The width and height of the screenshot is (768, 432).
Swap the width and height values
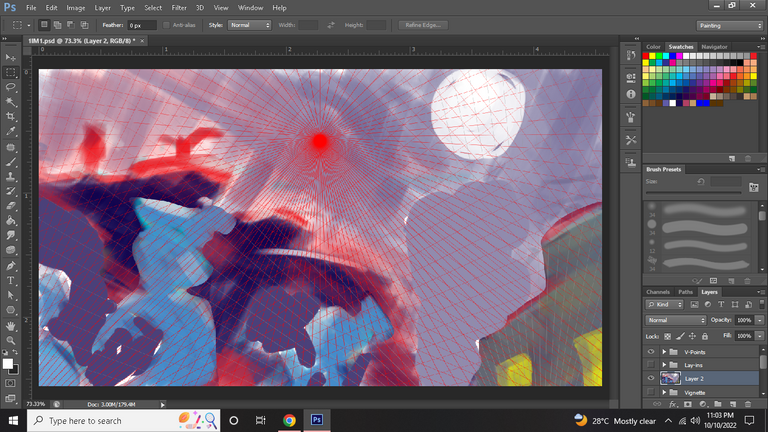[x=331, y=25]
